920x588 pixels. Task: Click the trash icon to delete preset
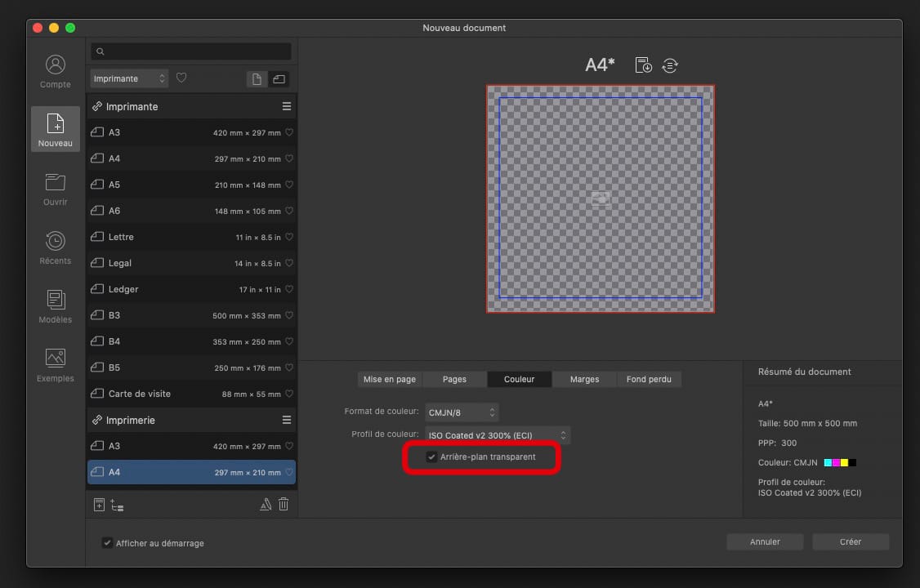tap(284, 504)
